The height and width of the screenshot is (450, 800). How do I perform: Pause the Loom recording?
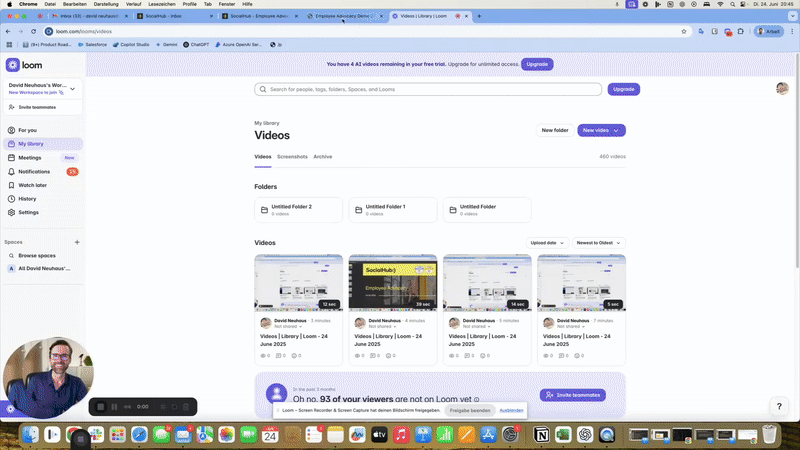(114, 407)
